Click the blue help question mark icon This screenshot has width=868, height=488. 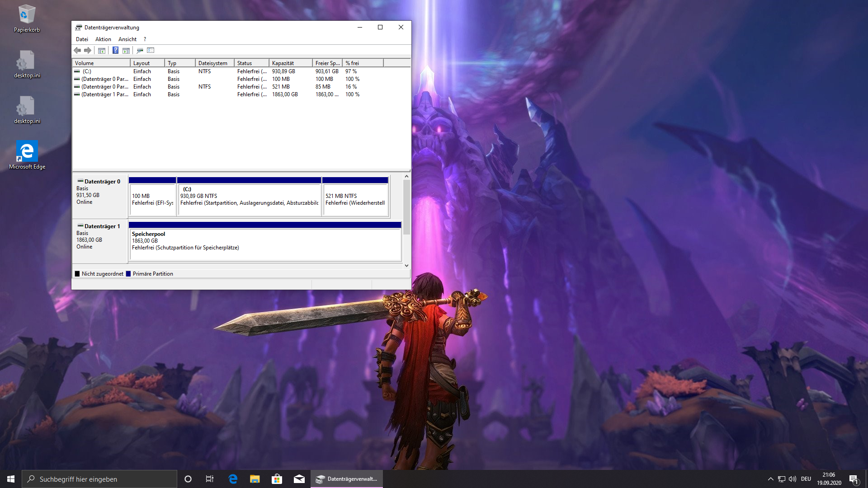tap(115, 51)
